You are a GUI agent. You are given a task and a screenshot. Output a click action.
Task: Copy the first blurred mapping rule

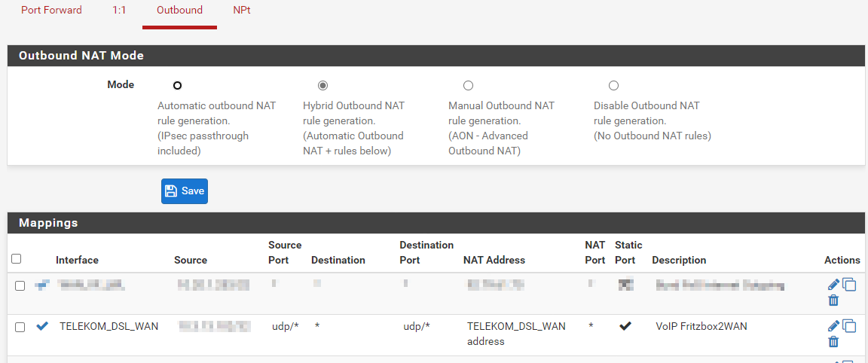849,285
